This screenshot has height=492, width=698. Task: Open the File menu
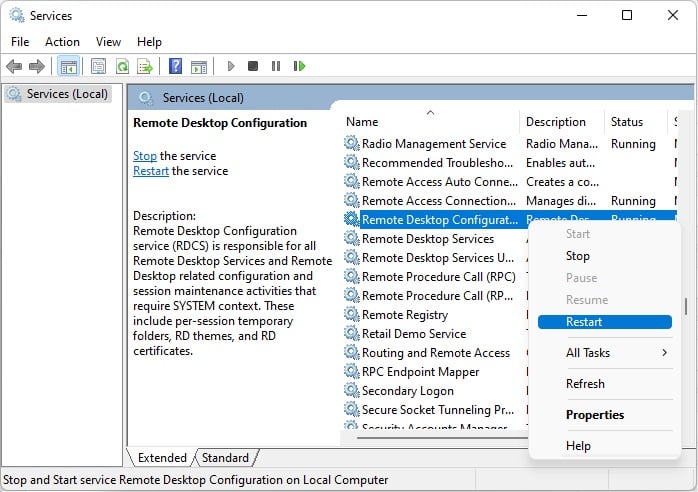(x=20, y=42)
